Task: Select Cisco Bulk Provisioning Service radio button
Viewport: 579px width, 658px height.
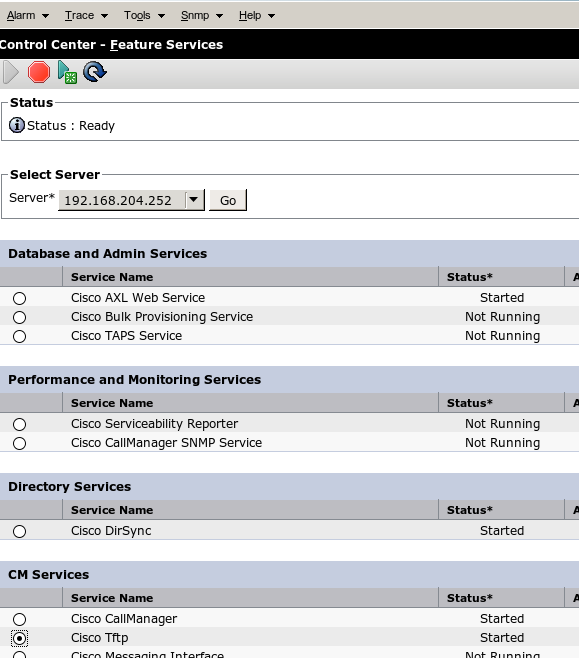Action: [19, 317]
